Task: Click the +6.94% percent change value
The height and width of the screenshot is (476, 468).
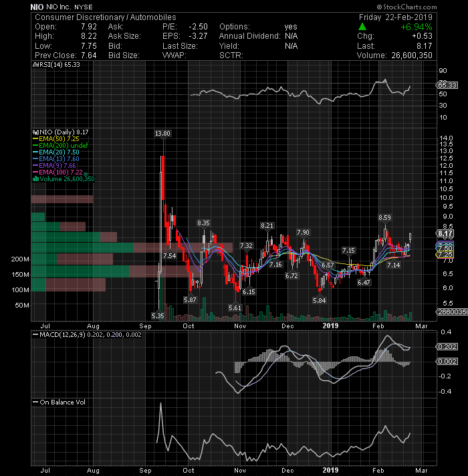Action: (417, 27)
